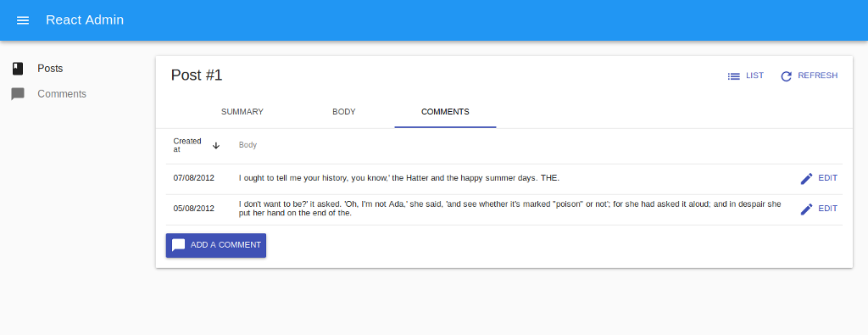The height and width of the screenshot is (335, 868).
Task: Switch to the Summary tab
Action: click(x=242, y=112)
